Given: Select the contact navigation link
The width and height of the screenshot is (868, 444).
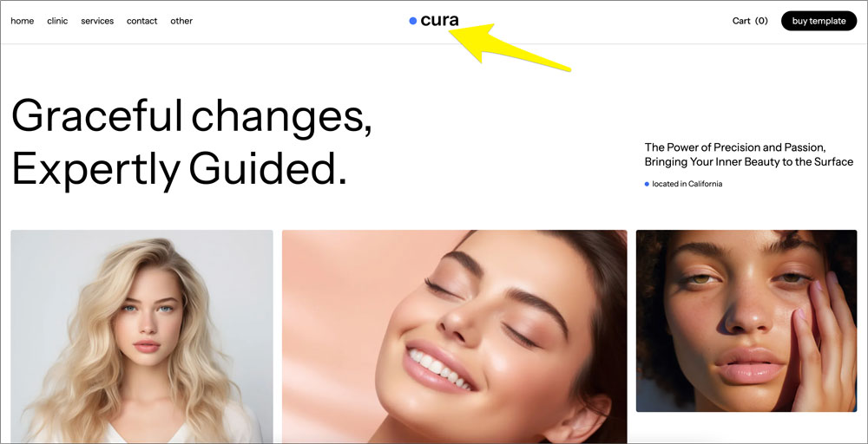Looking at the screenshot, I should (141, 21).
